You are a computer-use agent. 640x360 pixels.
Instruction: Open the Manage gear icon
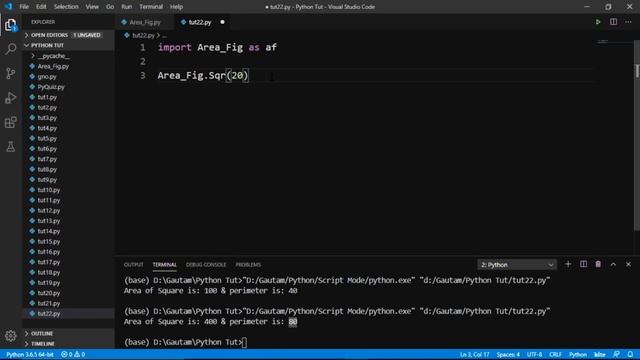point(11,336)
